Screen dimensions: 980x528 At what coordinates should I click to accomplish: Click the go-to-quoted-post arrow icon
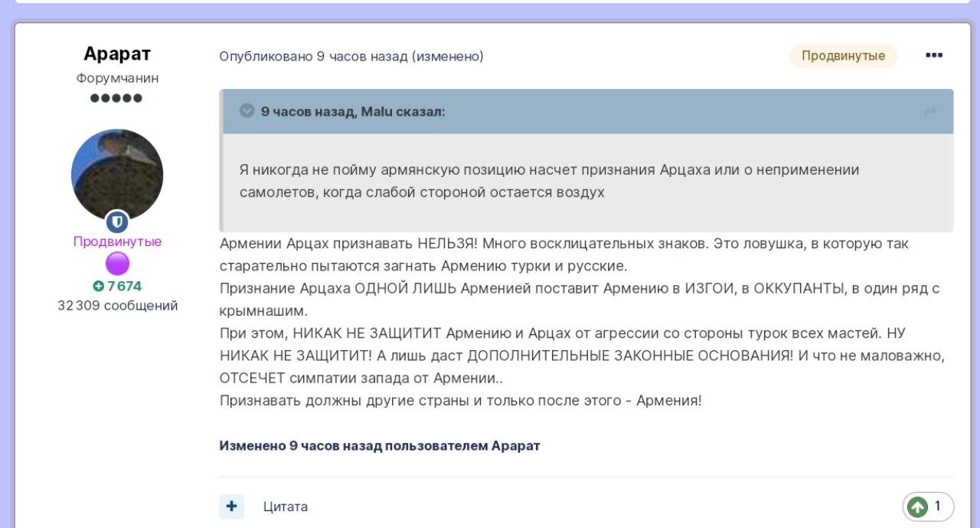[930, 112]
